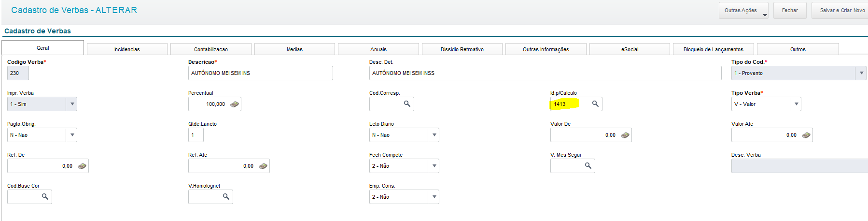868x221 pixels.
Task: Expand the Tipo Verba dropdown
Action: point(796,104)
